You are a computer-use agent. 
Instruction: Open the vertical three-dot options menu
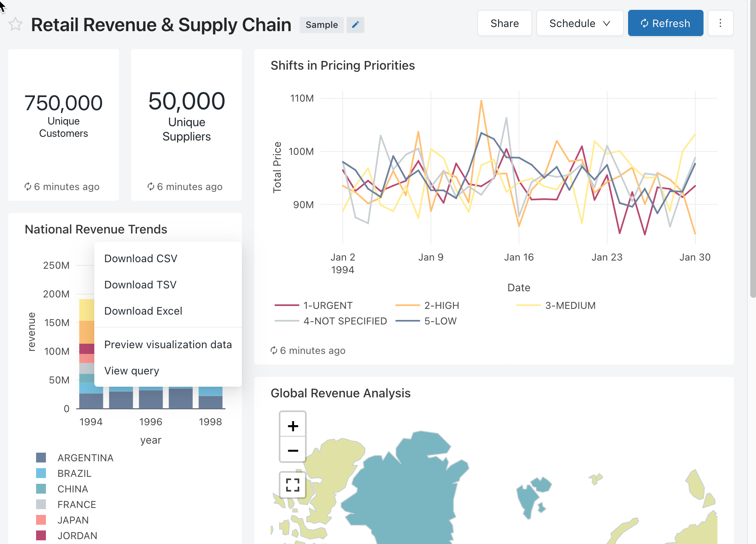coord(720,23)
